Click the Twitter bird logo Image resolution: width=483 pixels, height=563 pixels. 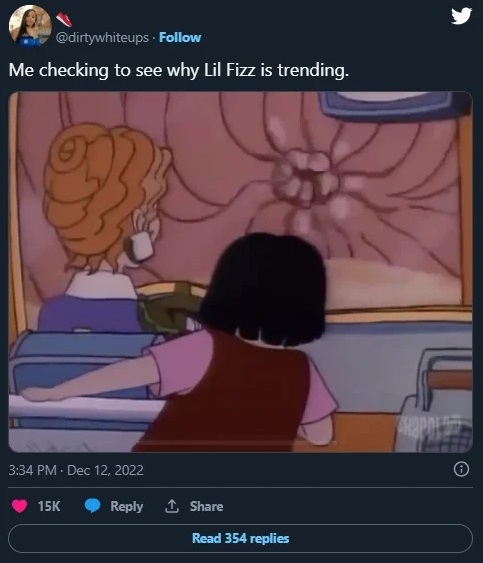(x=461, y=16)
